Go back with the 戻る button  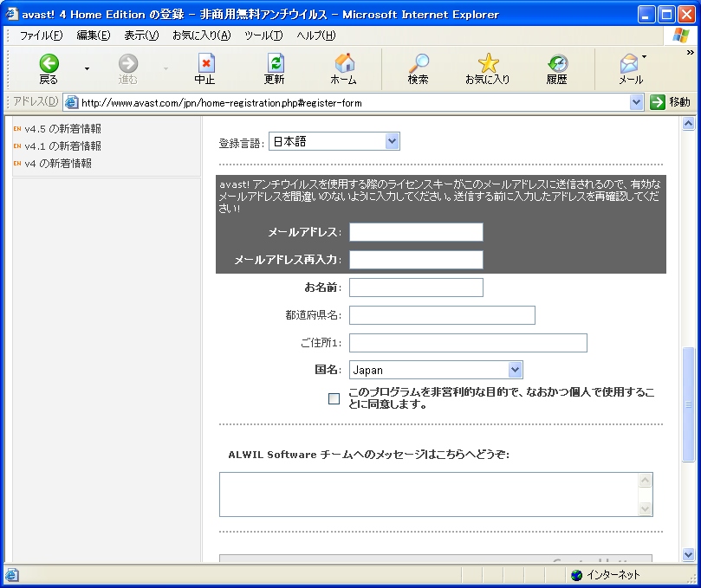[49, 69]
